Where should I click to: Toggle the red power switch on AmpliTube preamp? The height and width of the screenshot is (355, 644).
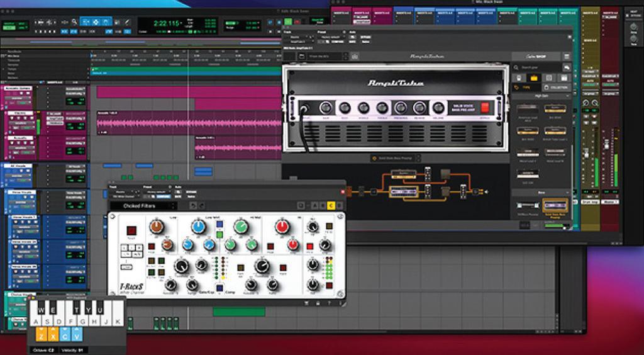point(486,108)
